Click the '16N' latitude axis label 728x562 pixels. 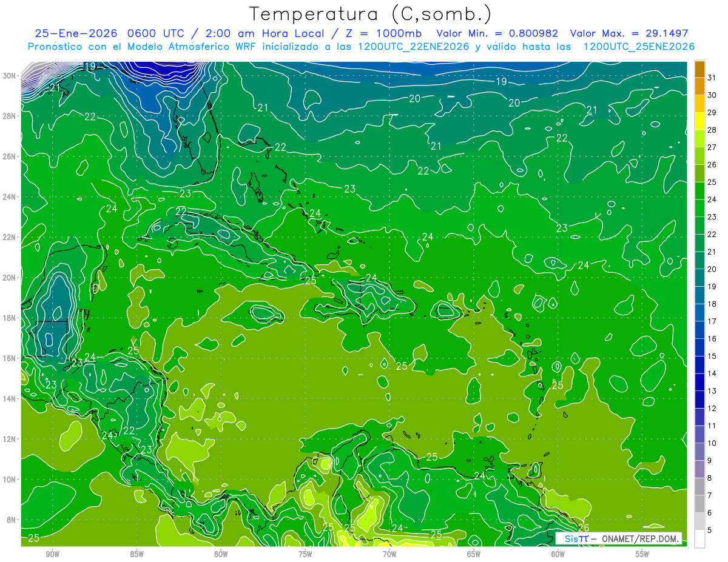click(10, 358)
